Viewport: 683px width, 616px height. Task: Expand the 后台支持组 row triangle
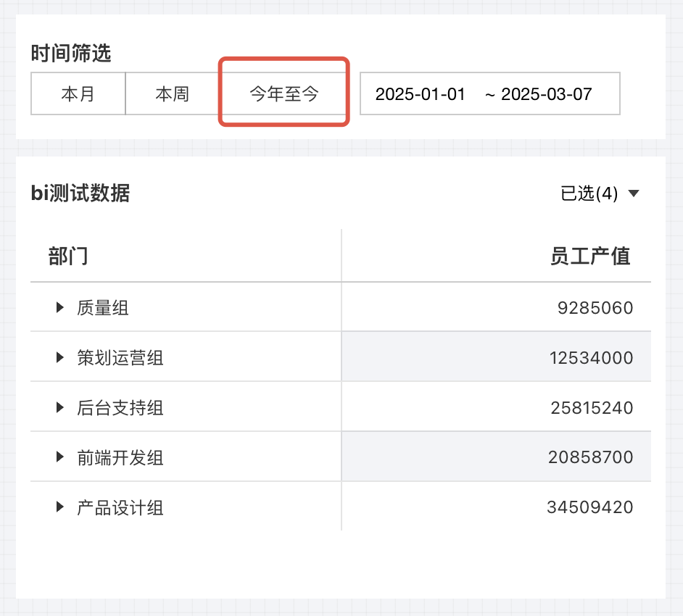click(60, 407)
